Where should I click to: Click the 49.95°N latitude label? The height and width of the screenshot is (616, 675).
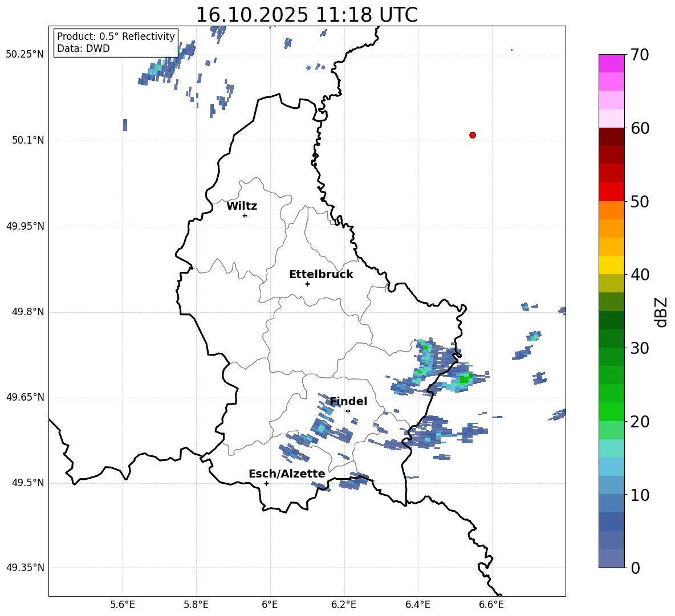(25, 226)
